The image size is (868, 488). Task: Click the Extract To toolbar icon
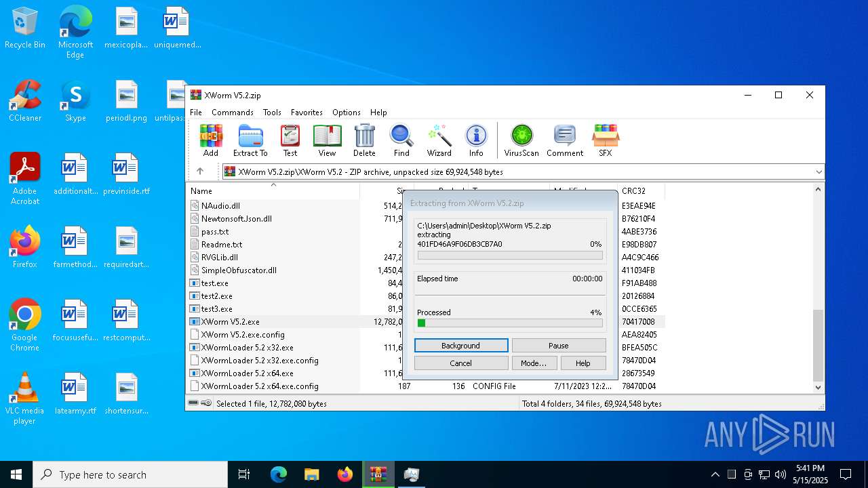coord(250,141)
